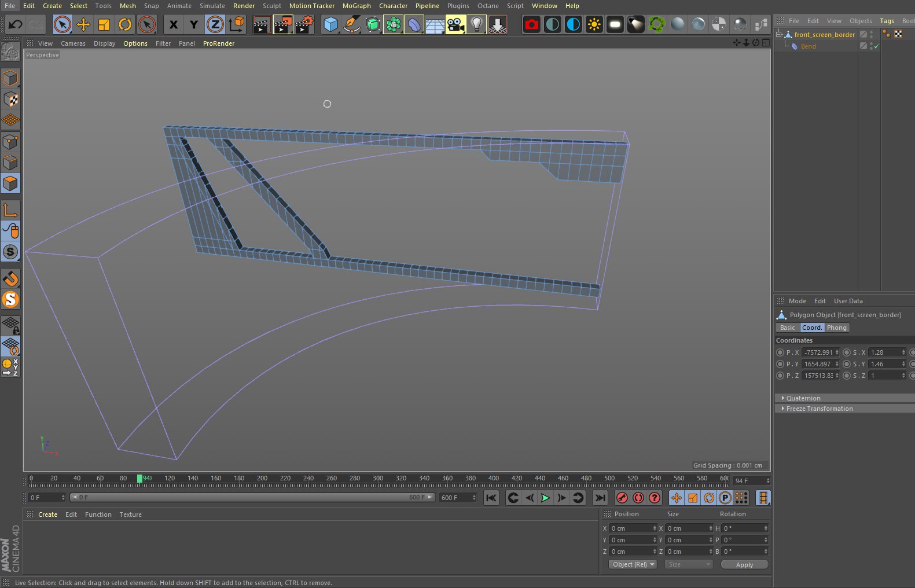Open the Object (Rel) dropdown
This screenshot has height=588, width=915.
click(633, 564)
